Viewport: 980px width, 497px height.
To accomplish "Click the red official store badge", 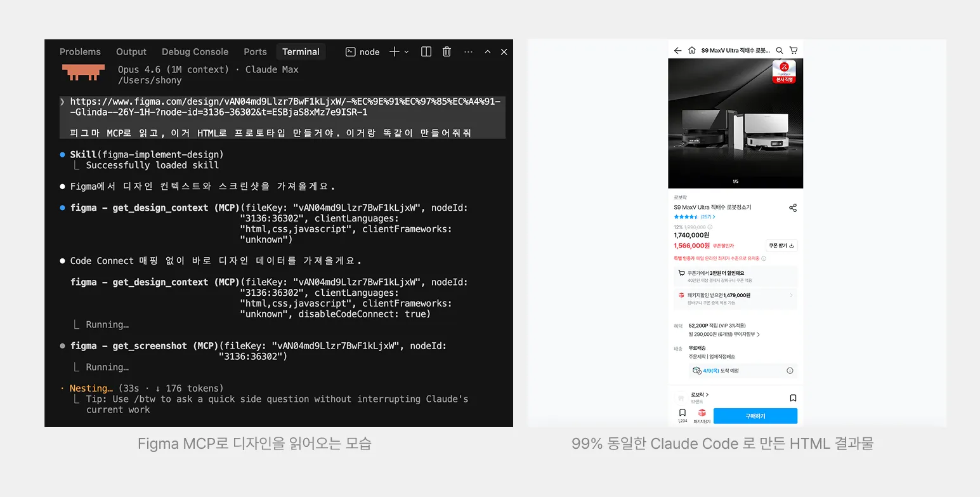I will point(784,72).
